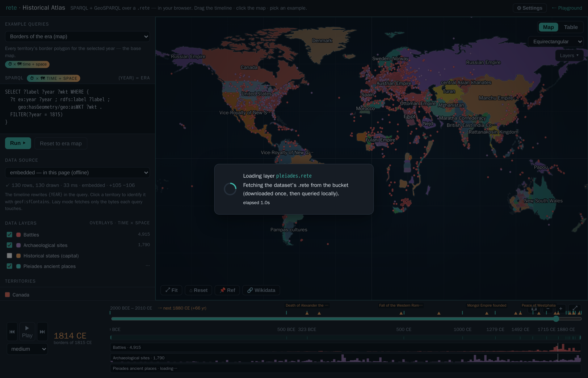Skip to previous era button
Screen dimensions: 588x378
tap(12, 332)
